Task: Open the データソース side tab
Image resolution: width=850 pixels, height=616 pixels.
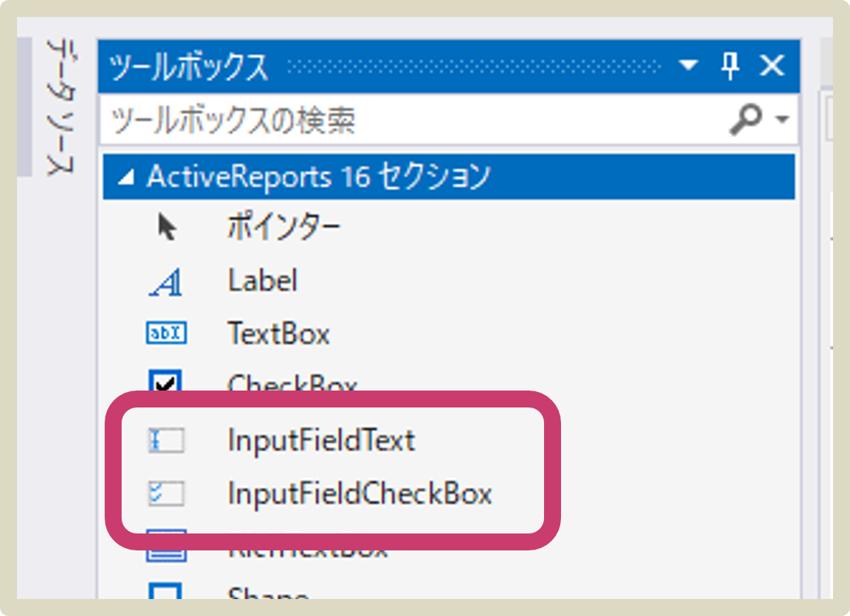Action: point(60,107)
